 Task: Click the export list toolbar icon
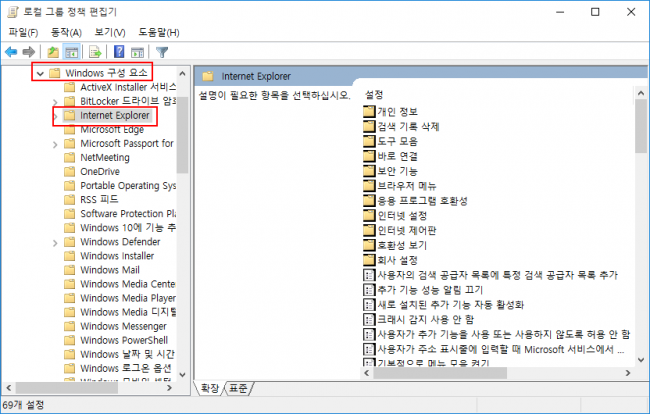(95, 52)
